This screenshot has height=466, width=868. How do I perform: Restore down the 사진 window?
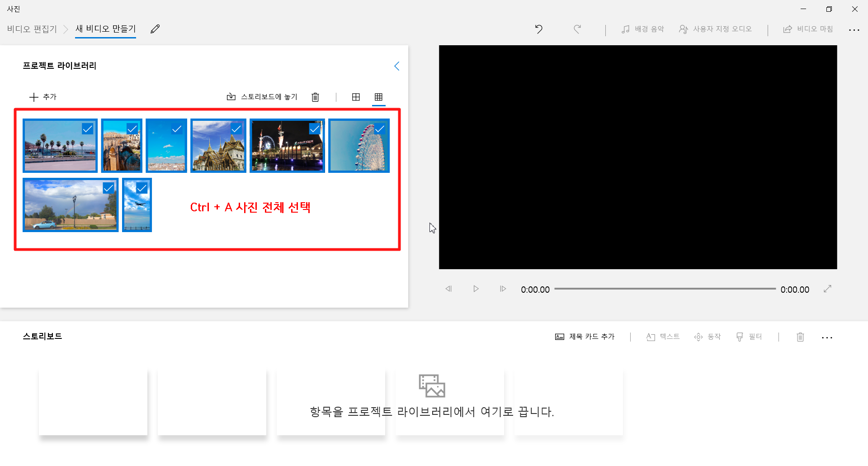point(829,9)
